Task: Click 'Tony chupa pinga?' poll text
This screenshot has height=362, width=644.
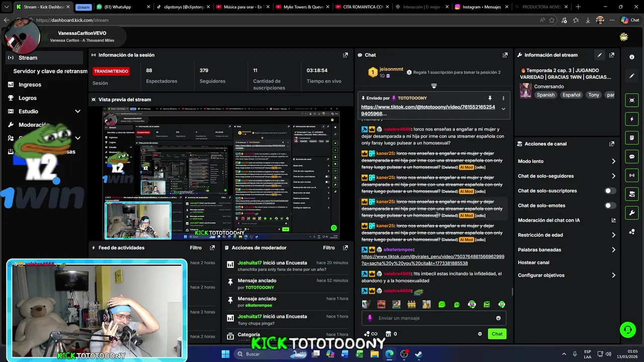Action: 257,323
